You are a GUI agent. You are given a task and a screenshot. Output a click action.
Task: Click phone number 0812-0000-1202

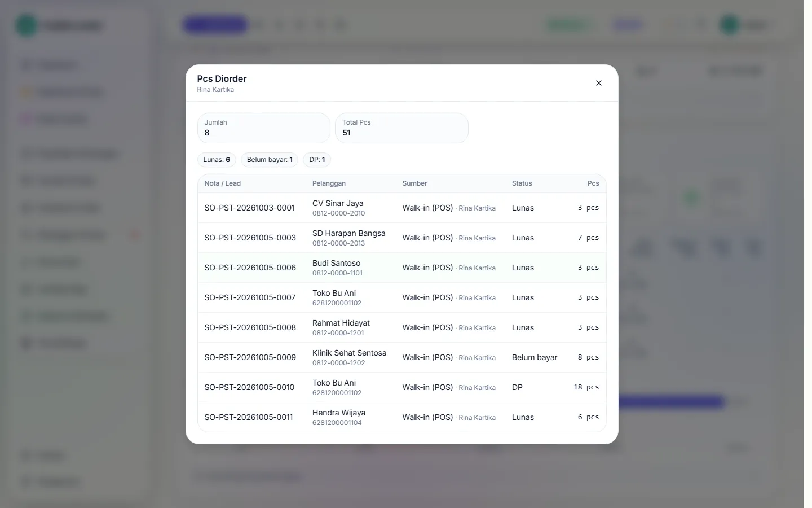pos(338,363)
